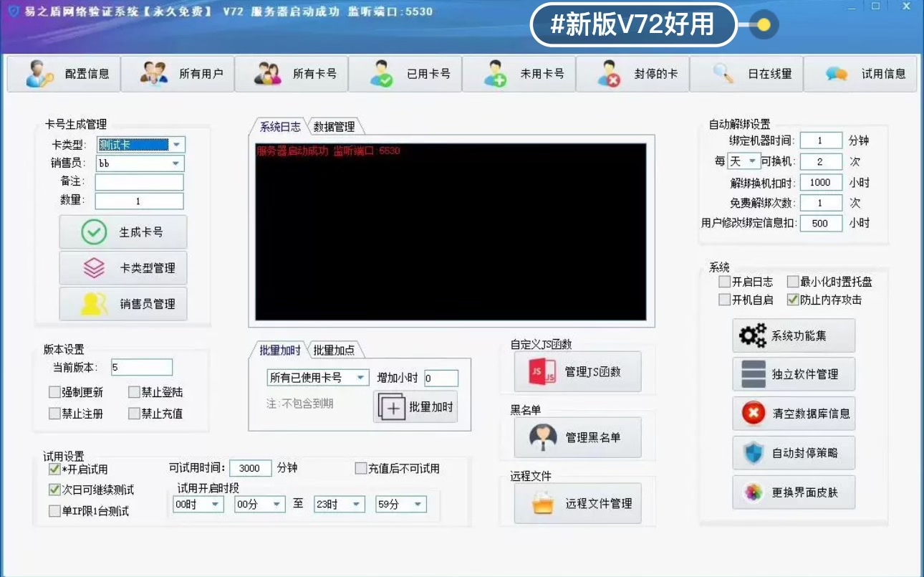Show 所有卡号 card list icon
Screen dimensions: 924x577
[268, 73]
